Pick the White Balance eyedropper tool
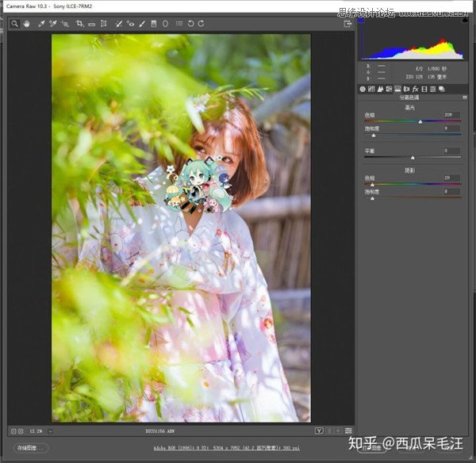476x463 pixels. coord(41,24)
